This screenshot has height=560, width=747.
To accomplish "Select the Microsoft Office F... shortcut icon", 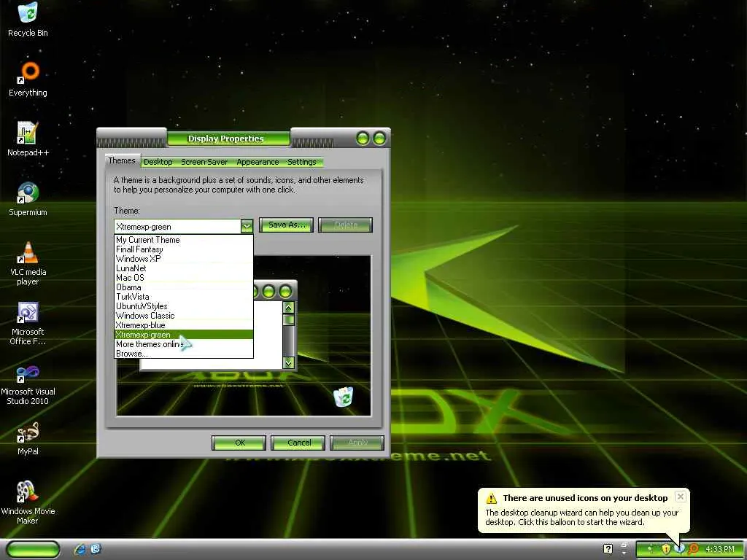I will click(28, 323).
